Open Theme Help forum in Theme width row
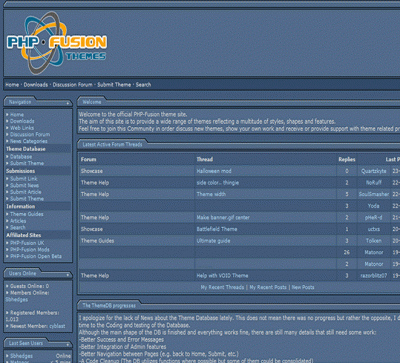Viewport: 400px width, 363px height. (x=95, y=194)
